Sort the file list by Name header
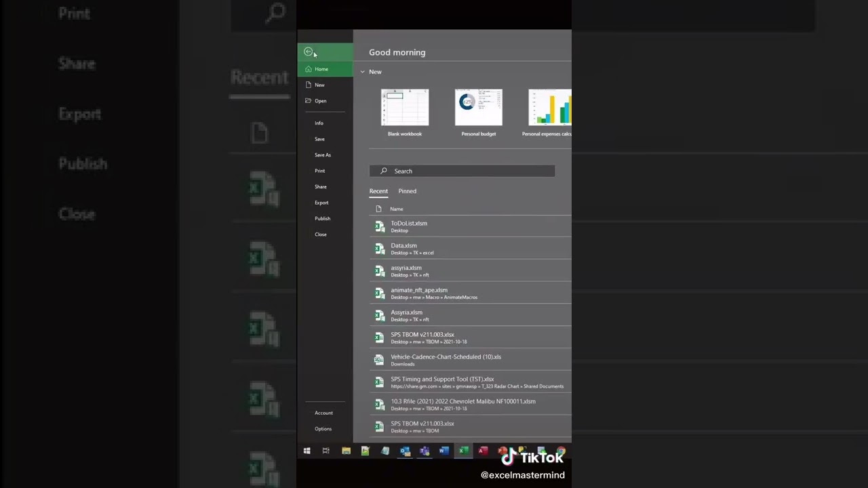This screenshot has height=488, width=868. pos(397,209)
